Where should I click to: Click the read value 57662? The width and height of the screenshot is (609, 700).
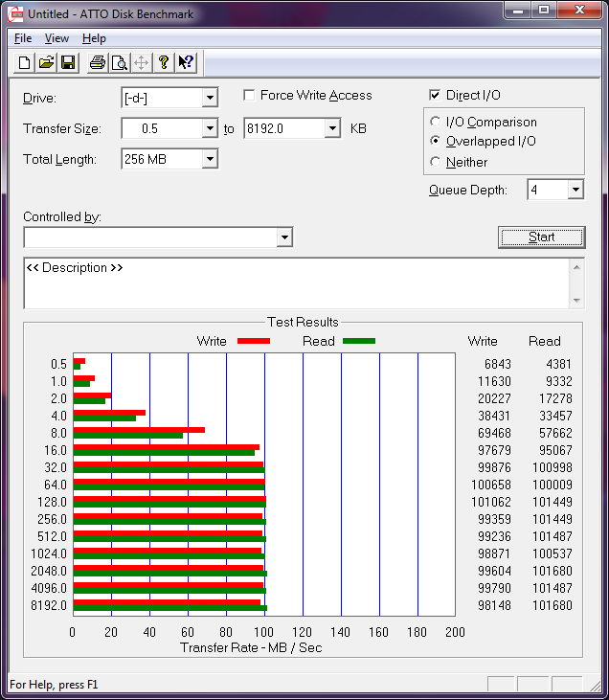[555, 433]
